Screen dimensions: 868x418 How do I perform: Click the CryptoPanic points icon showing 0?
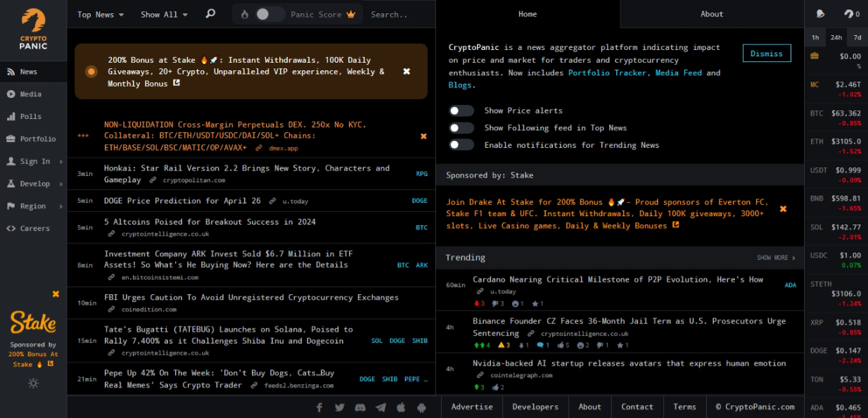point(851,13)
